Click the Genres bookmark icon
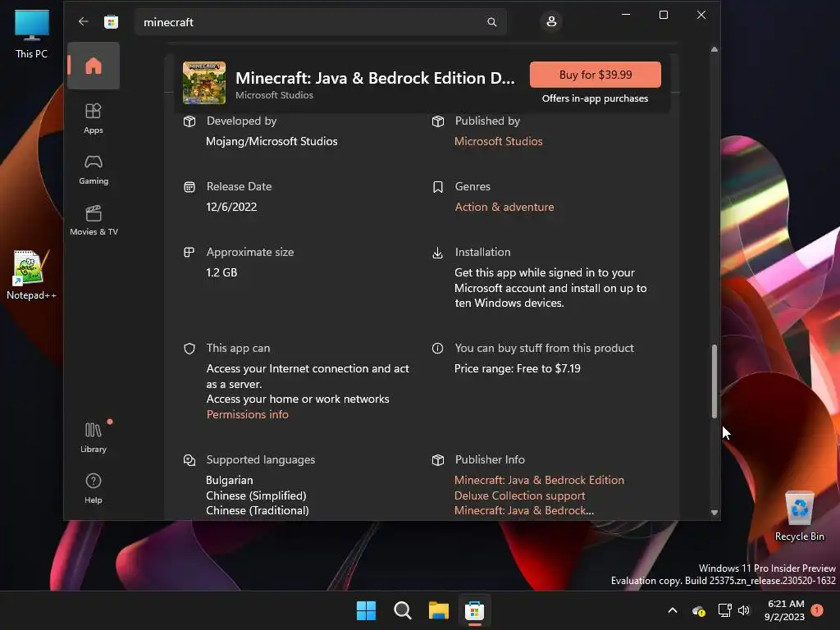Image resolution: width=840 pixels, height=630 pixels. (x=438, y=187)
